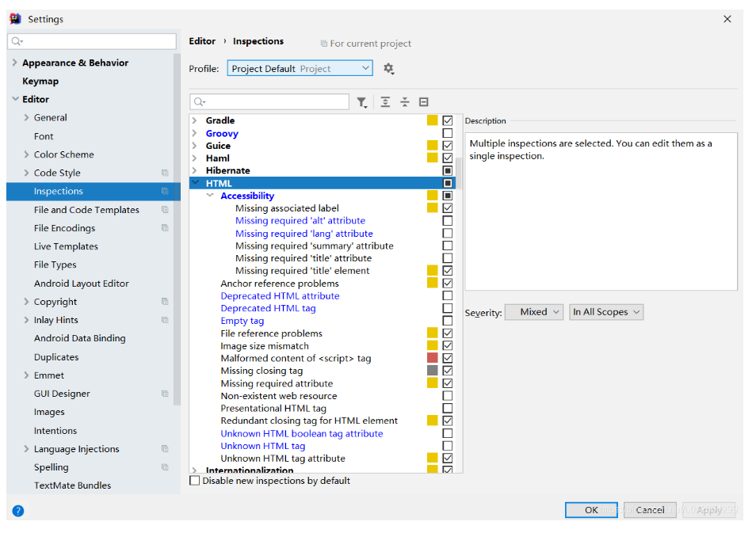Screen dimensions: 756x533
Task: Click copy icon beside File Encodings
Action: coord(165,228)
